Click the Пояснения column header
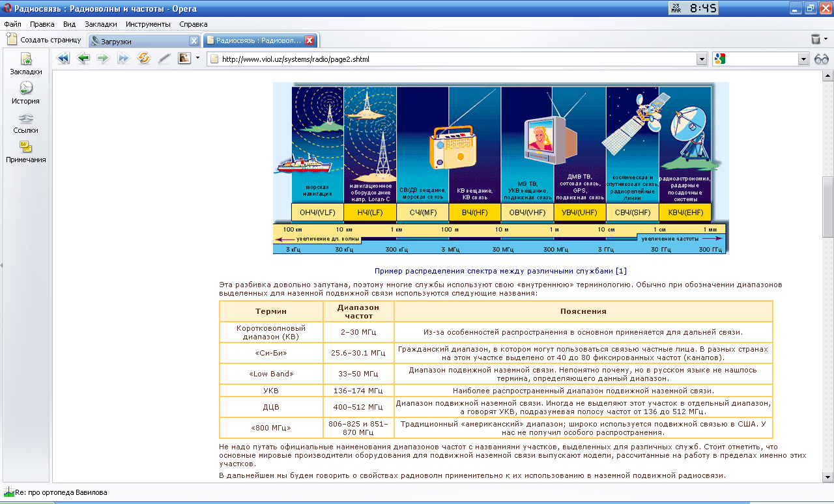Image resolution: width=834 pixels, height=504 pixels. [x=583, y=311]
